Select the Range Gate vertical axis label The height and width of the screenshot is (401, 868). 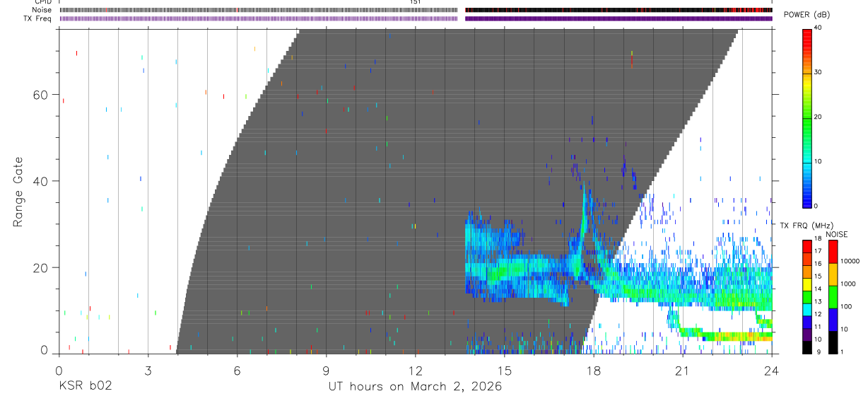coord(19,192)
